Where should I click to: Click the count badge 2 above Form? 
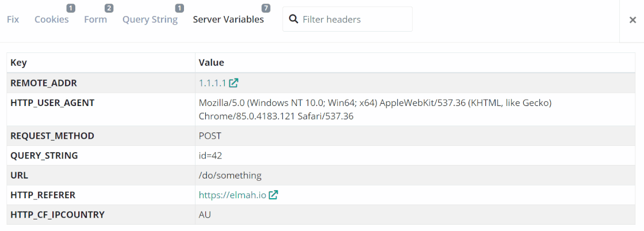[109, 8]
